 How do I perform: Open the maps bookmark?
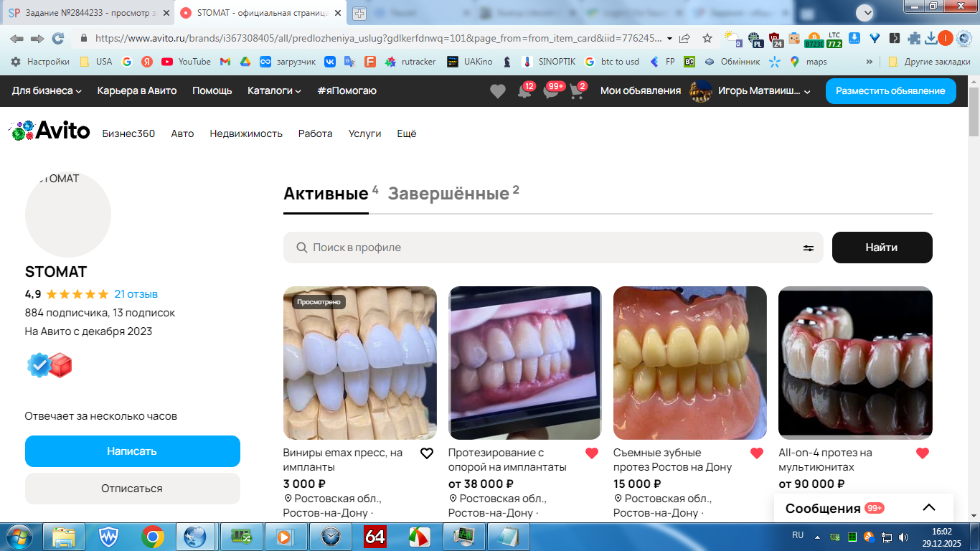tap(808, 62)
